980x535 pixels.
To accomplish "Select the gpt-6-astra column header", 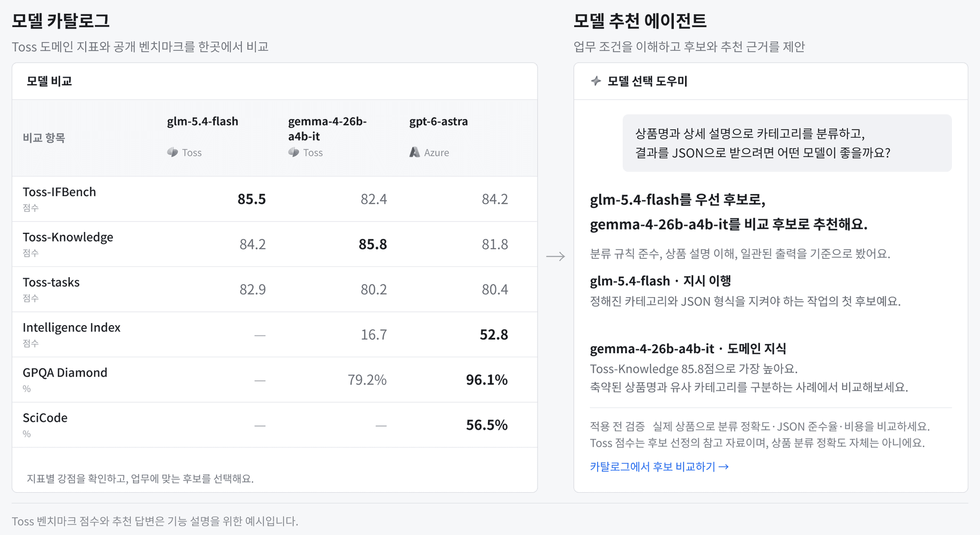I will [x=438, y=121].
